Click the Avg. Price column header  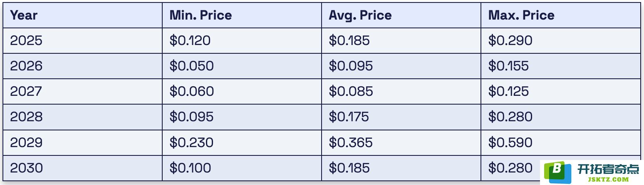pos(401,15)
